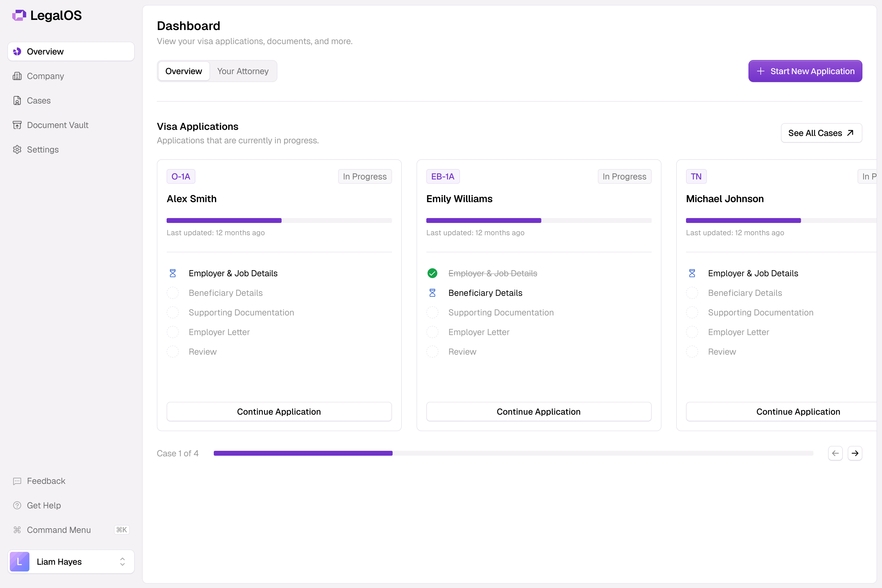The width and height of the screenshot is (882, 588).
Task: Click the Feedback chat icon
Action: pyautogui.click(x=17, y=481)
